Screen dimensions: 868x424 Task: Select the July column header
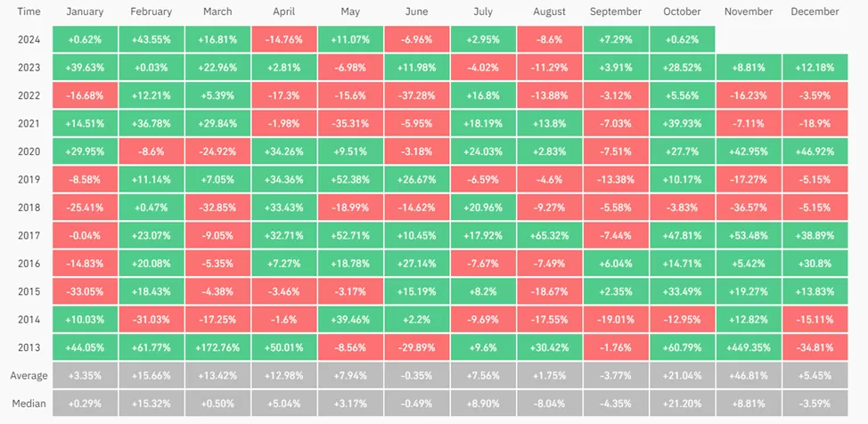(x=483, y=12)
